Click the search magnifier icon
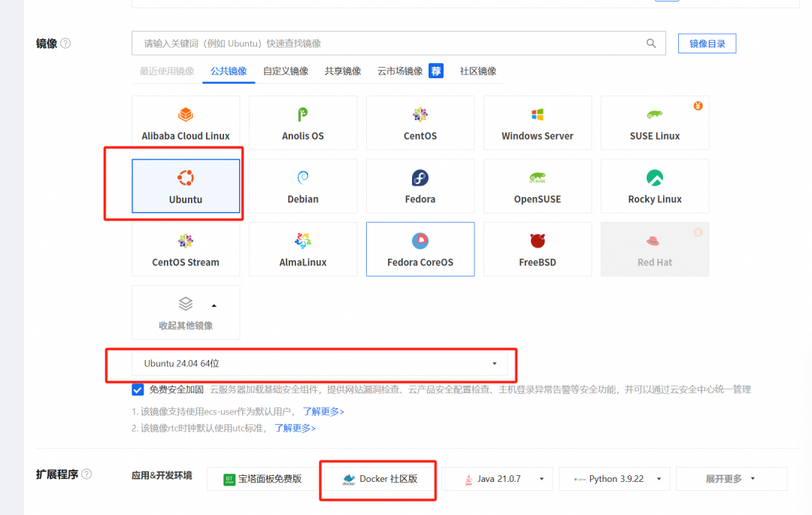This screenshot has width=812, height=515. pyautogui.click(x=651, y=44)
